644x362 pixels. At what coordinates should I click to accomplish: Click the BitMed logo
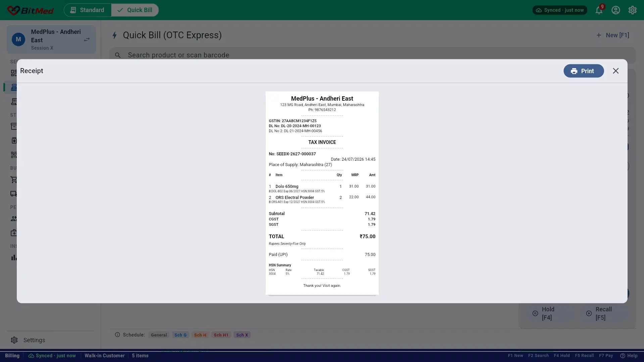point(30,10)
